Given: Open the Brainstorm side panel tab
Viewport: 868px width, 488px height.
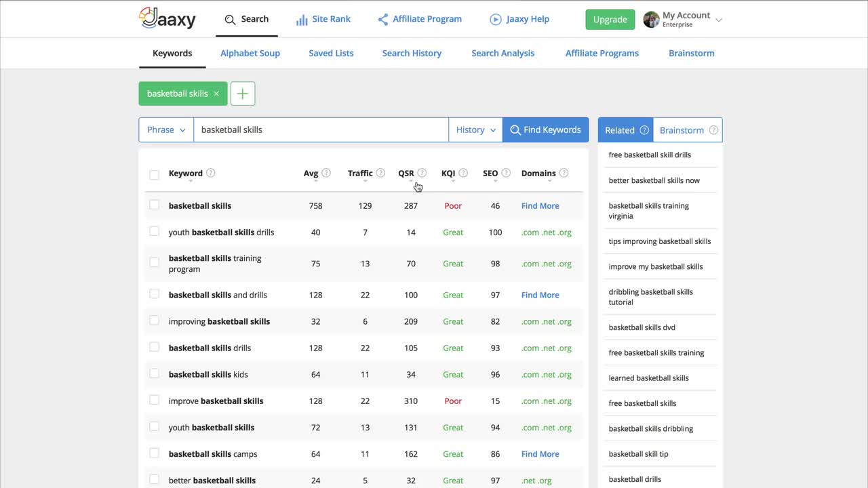Looking at the screenshot, I should pos(688,130).
